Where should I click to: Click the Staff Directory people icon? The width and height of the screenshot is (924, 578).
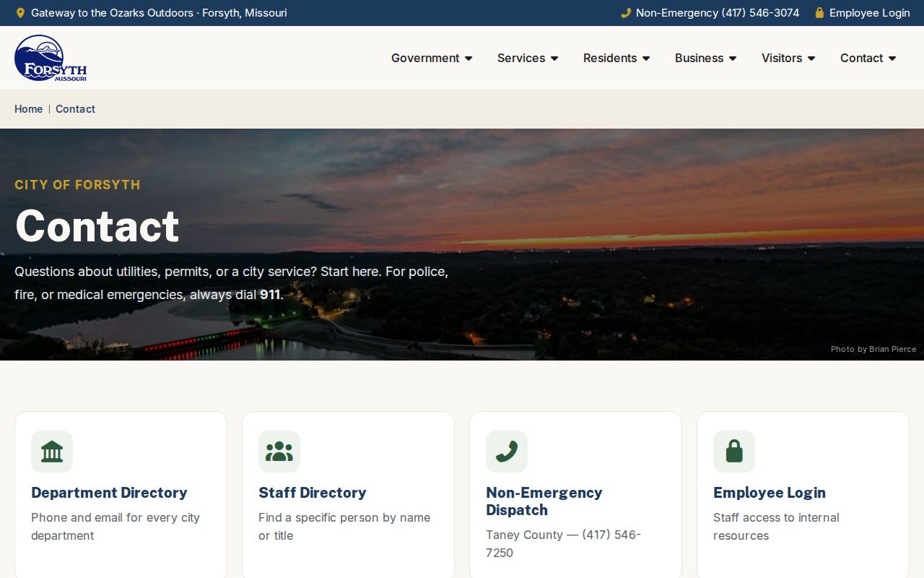[x=279, y=452]
